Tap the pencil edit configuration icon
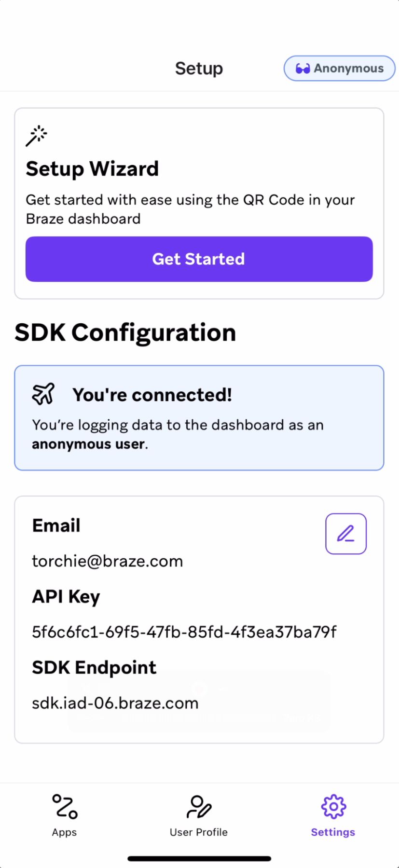This screenshot has height=868, width=399. click(x=345, y=534)
